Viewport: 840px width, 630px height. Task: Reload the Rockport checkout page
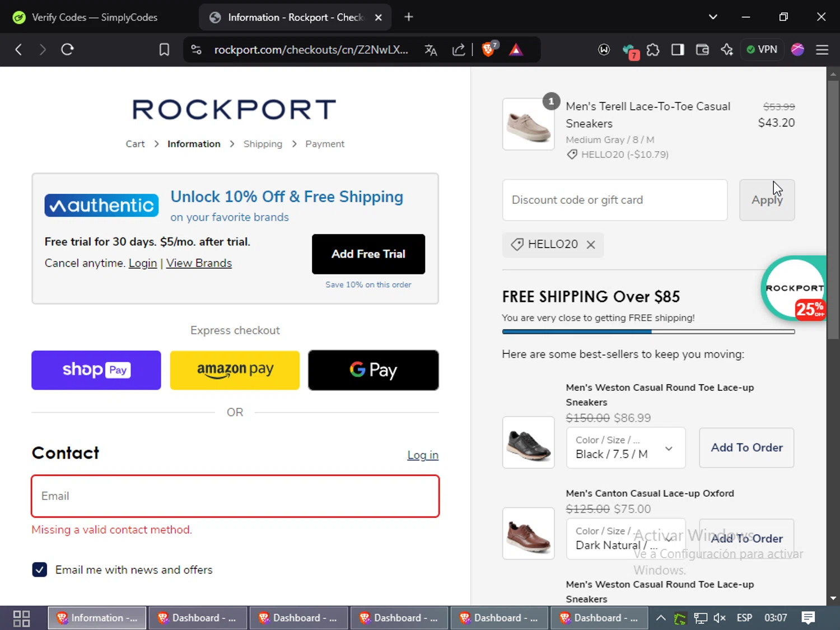67,49
